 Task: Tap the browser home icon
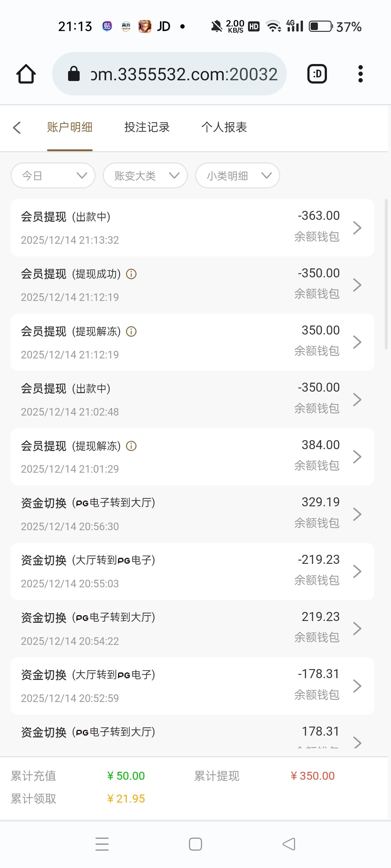tap(26, 74)
